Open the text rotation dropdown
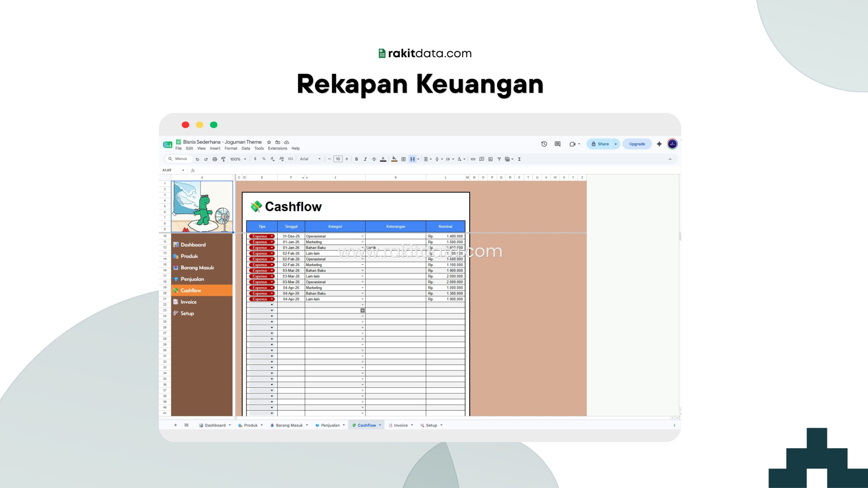The width and height of the screenshot is (868, 488). click(x=461, y=159)
